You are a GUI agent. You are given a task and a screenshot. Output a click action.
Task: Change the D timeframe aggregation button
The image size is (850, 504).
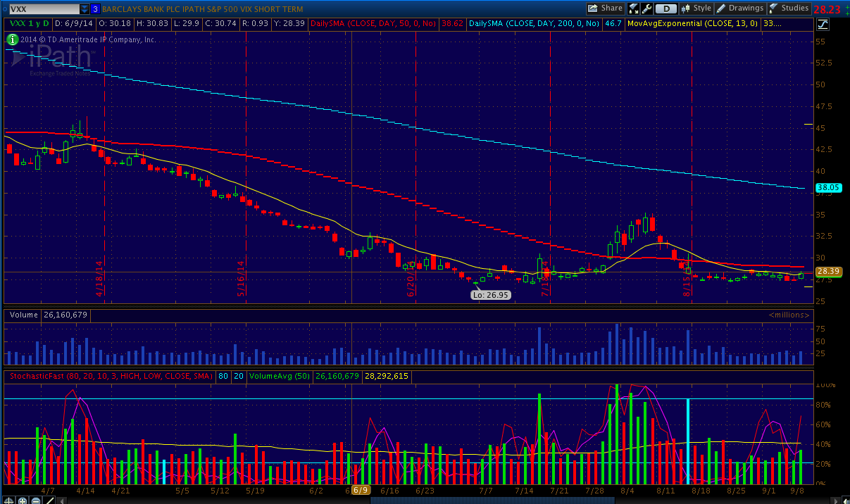click(665, 8)
